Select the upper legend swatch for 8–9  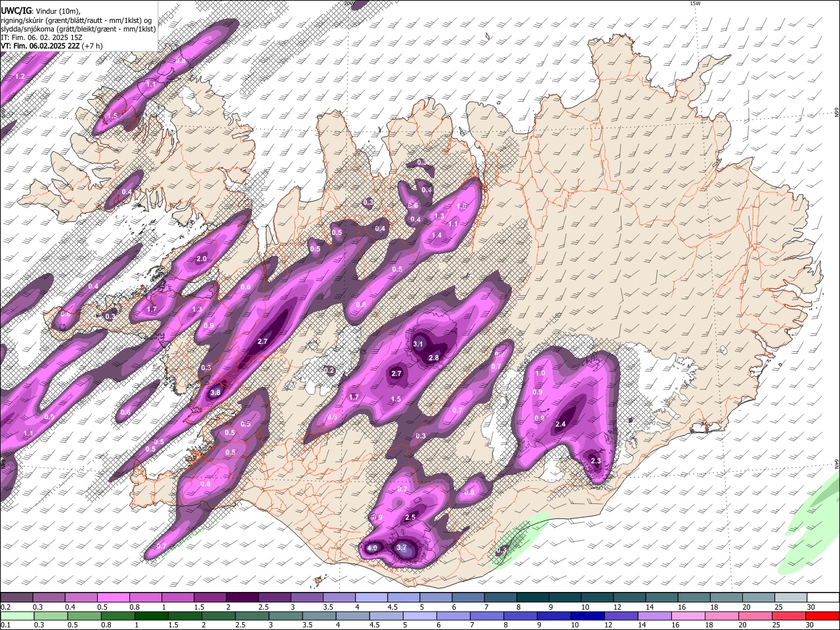pyautogui.click(x=532, y=598)
